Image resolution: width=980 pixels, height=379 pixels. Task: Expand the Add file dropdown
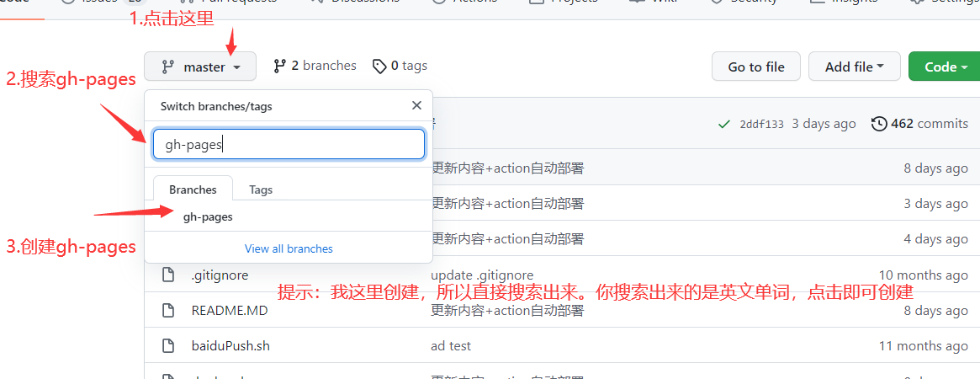tap(854, 67)
